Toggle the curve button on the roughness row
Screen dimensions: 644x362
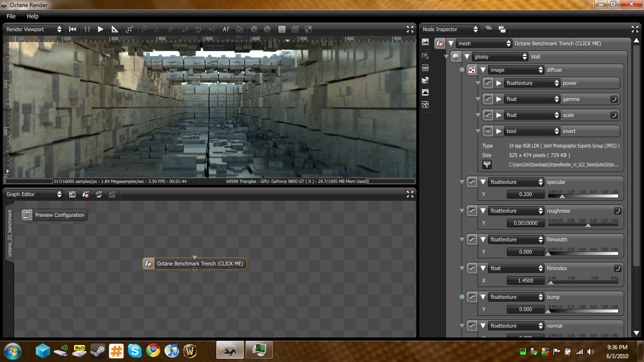point(618,211)
